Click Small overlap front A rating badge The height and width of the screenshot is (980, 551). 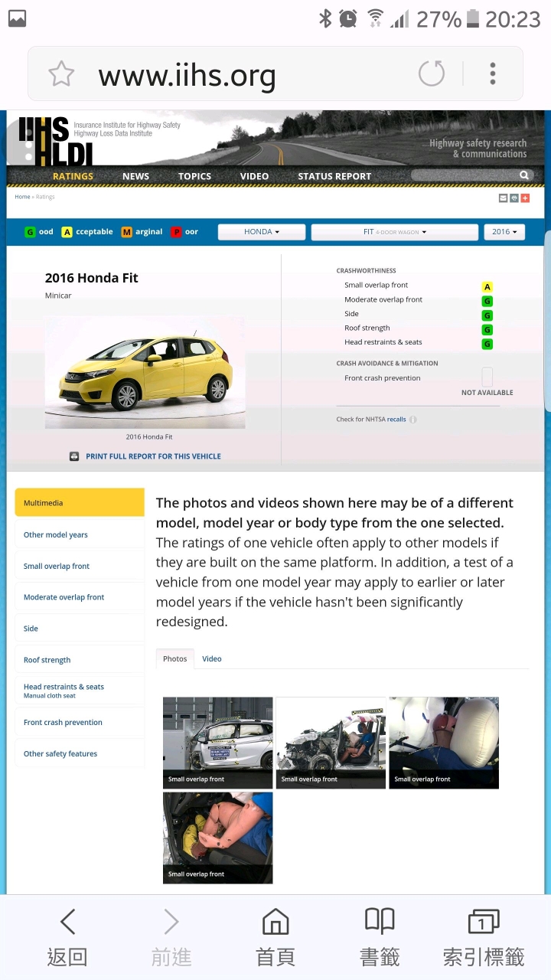487,287
